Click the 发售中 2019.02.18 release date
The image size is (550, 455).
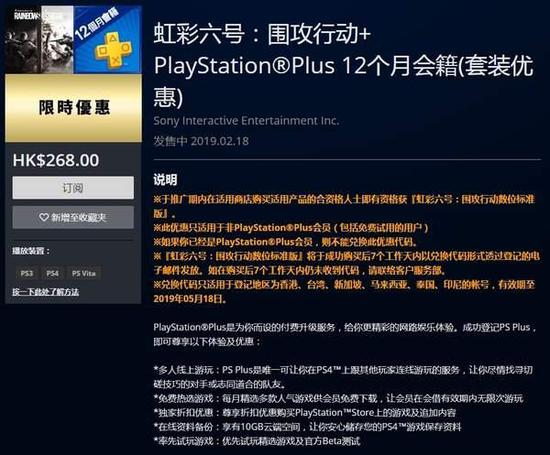coord(201,141)
